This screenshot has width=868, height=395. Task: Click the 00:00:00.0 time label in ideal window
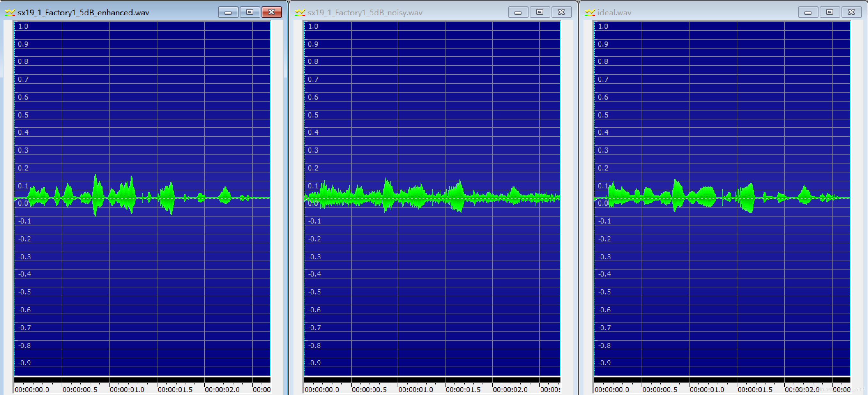click(x=612, y=390)
